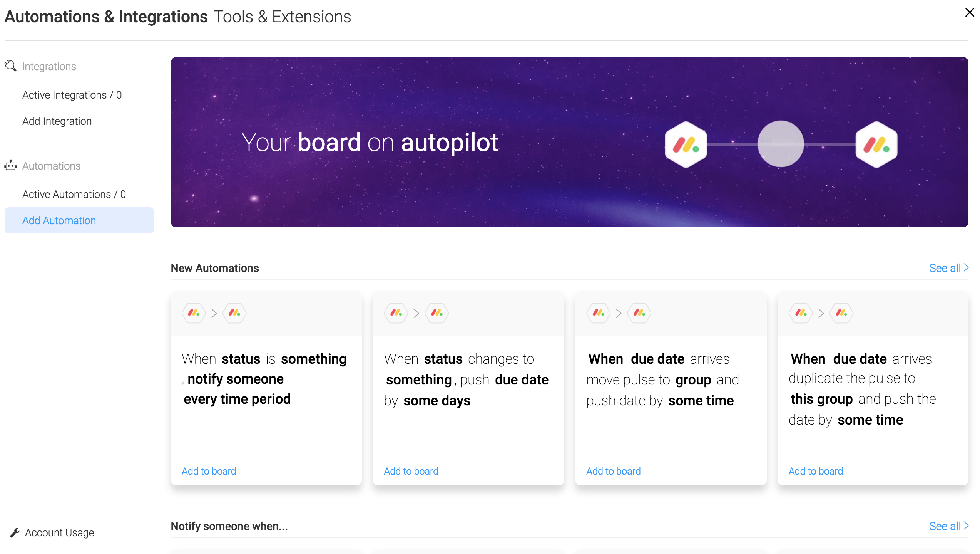The height and width of the screenshot is (554, 980).
Task: Close the Automations & Integrations dialog
Action: [x=969, y=13]
